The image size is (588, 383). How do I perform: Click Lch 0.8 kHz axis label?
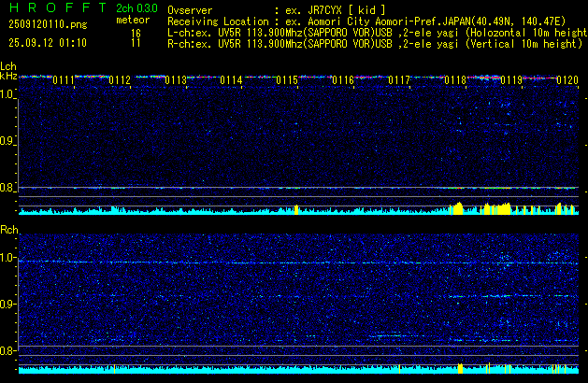(x=7, y=188)
